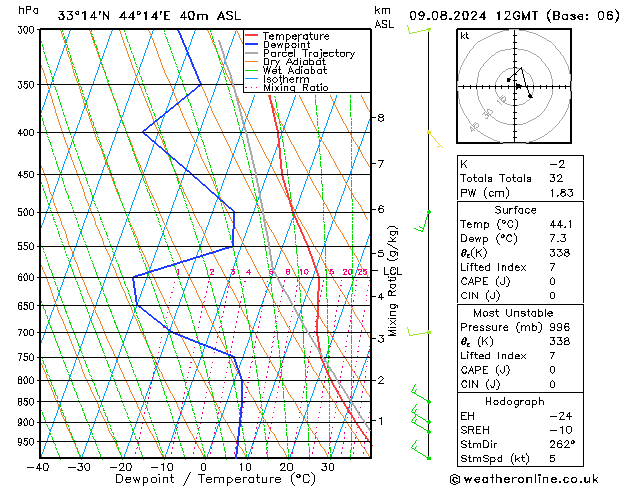This screenshot has height=486, width=629.
Task: Click the 'kt' unit label in hodograph
Action: point(465,36)
